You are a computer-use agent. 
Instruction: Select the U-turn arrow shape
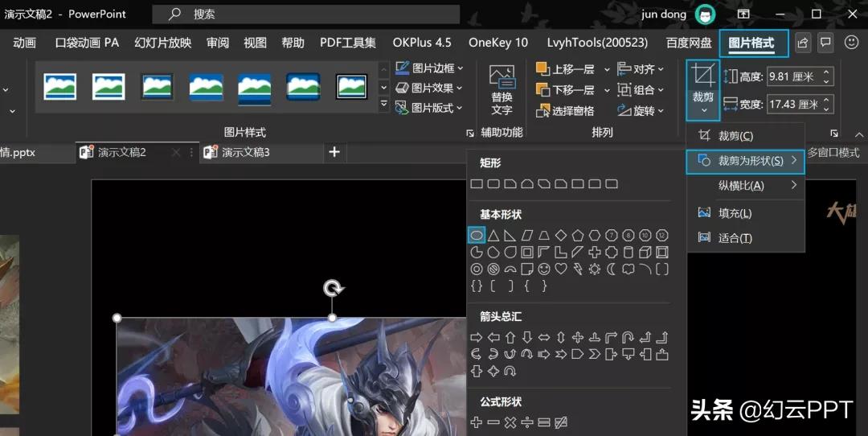click(628, 337)
